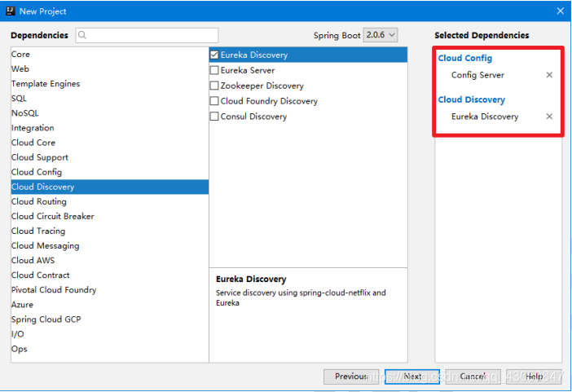Select Cloud Config in the category list

click(110, 172)
